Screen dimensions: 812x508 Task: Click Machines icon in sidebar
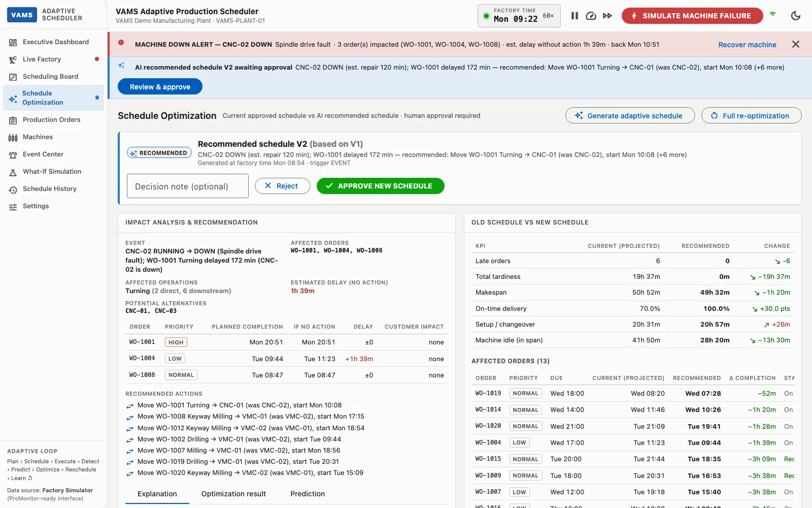pos(13,138)
